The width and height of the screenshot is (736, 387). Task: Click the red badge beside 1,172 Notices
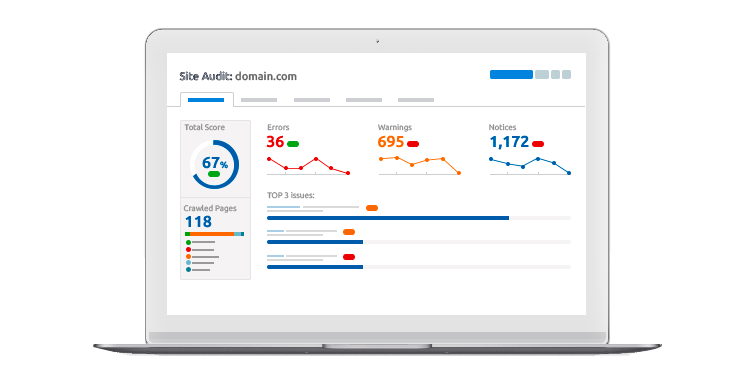click(538, 144)
